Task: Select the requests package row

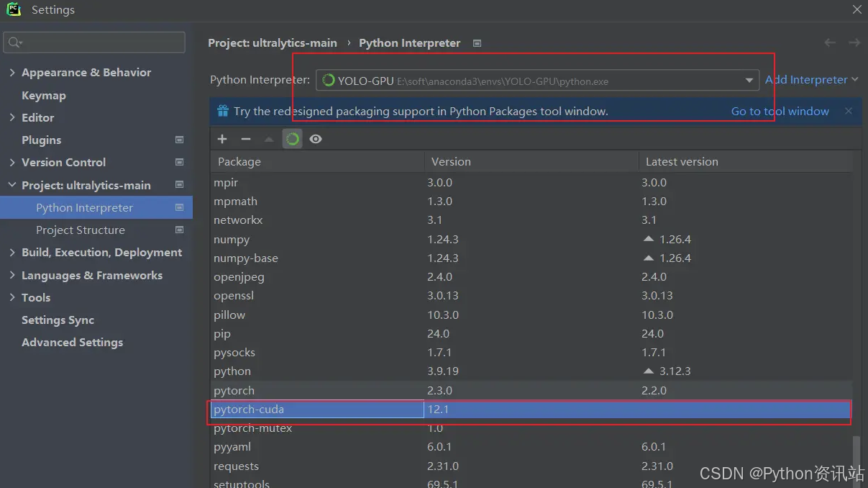Action: (x=531, y=466)
